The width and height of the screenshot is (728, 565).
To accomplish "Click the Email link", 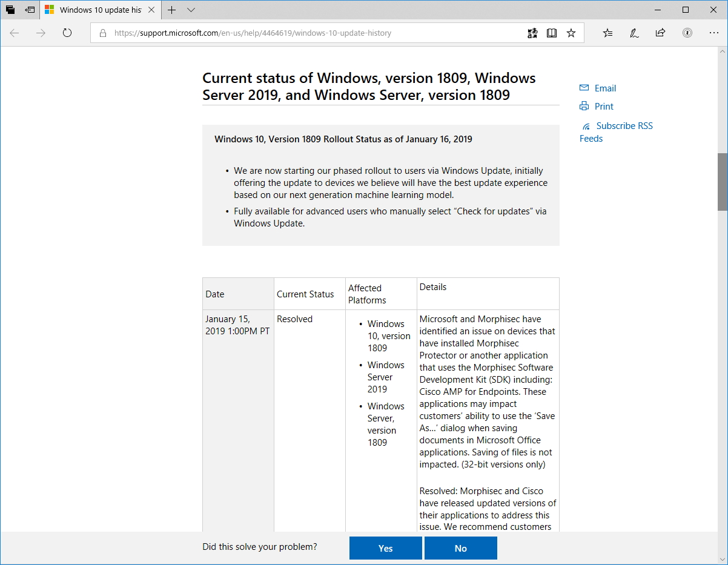I will (604, 88).
